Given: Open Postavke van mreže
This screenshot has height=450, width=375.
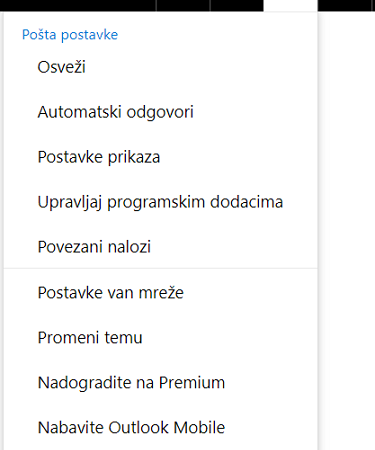Looking at the screenshot, I should tap(161, 293).
